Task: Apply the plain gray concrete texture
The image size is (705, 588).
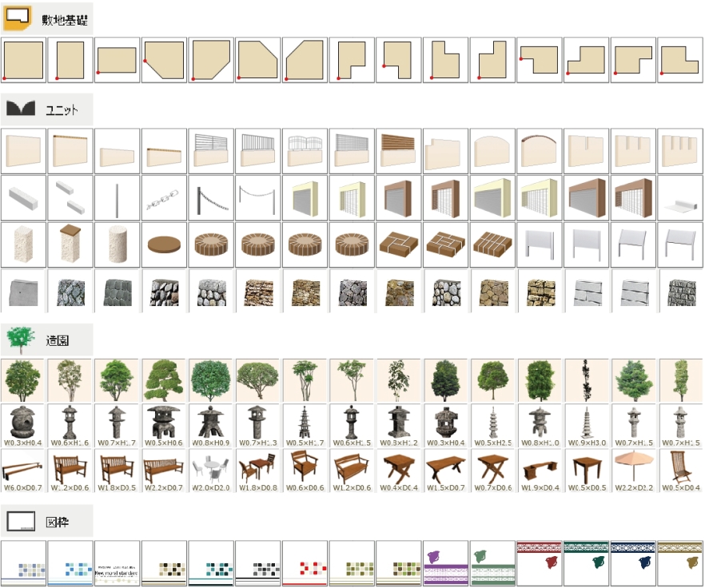Action: pyautogui.click(x=23, y=291)
